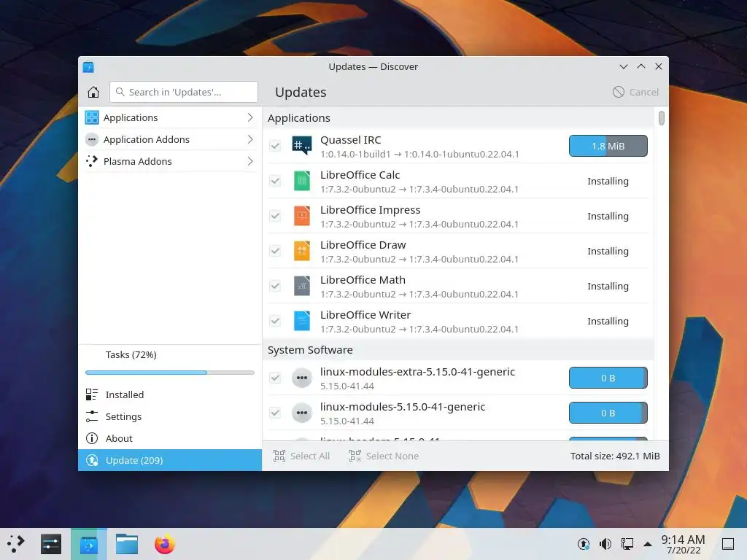Click the show desktop icon at the panel end
This screenshot has height=560, width=747.
[x=728, y=544]
